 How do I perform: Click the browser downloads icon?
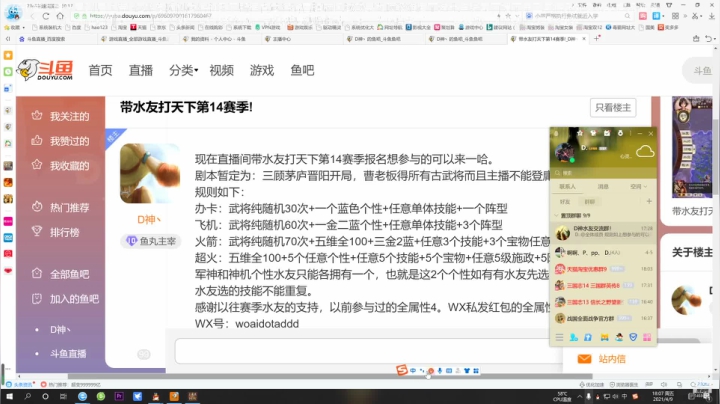pyautogui.click(x=712, y=16)
